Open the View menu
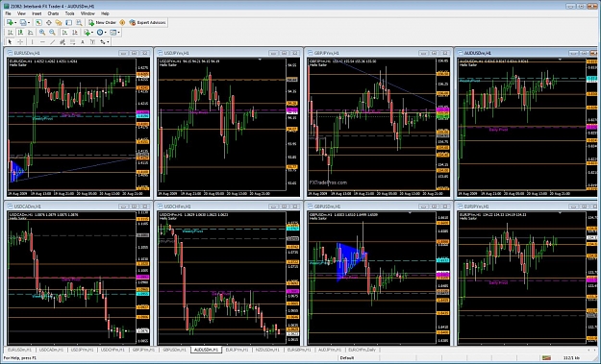Viewport: 601px width, 364px height. tap(21, 13)
